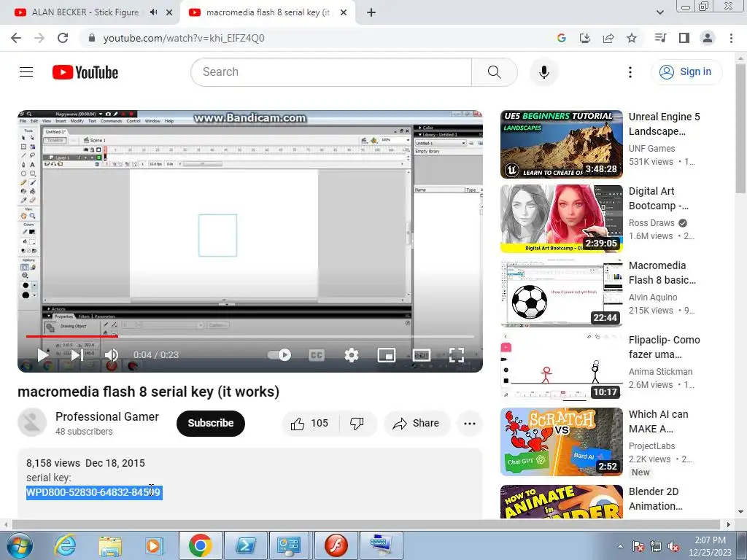Open Digital Art Bootcamp video thumbnail
This screenshot has height=560, width=747.
[562, 219]
